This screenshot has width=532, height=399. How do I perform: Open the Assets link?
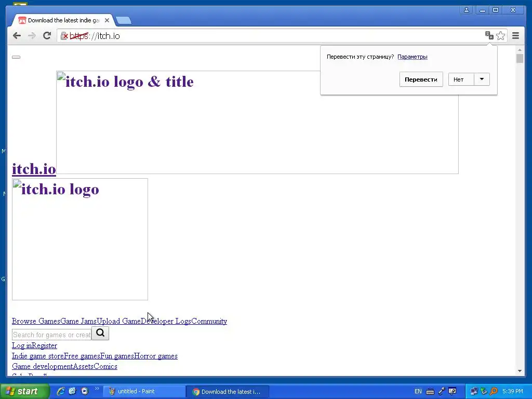[x=84, y=366]
